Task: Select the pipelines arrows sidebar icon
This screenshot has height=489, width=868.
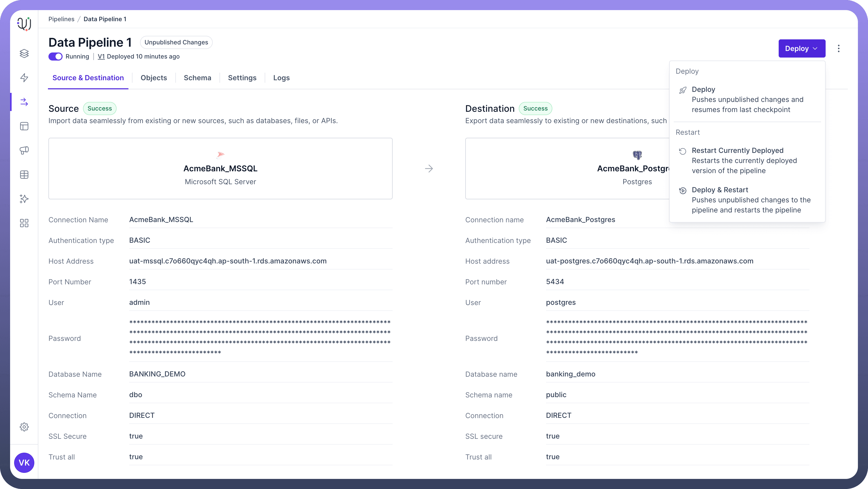Action: (24, 102)
